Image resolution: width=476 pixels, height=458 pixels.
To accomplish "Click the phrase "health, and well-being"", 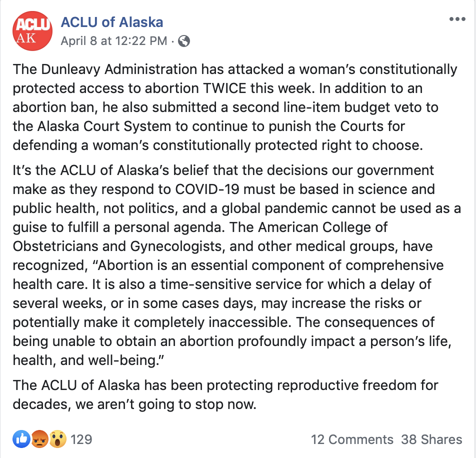I will [88, 360].
